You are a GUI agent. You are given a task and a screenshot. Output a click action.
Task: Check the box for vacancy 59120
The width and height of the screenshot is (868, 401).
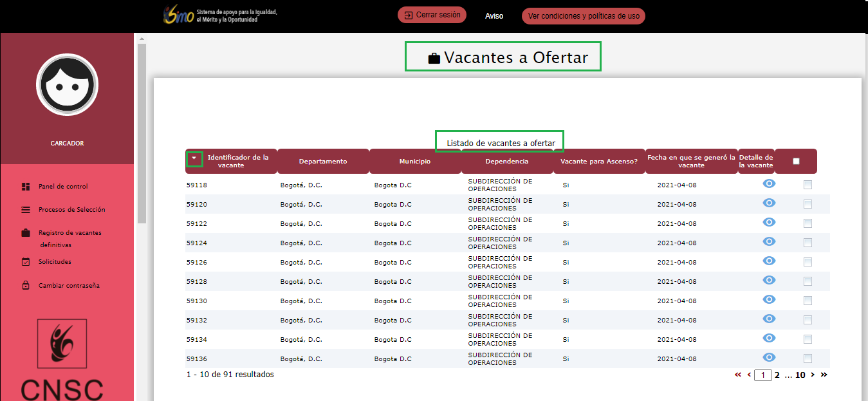tap(808, 204)
